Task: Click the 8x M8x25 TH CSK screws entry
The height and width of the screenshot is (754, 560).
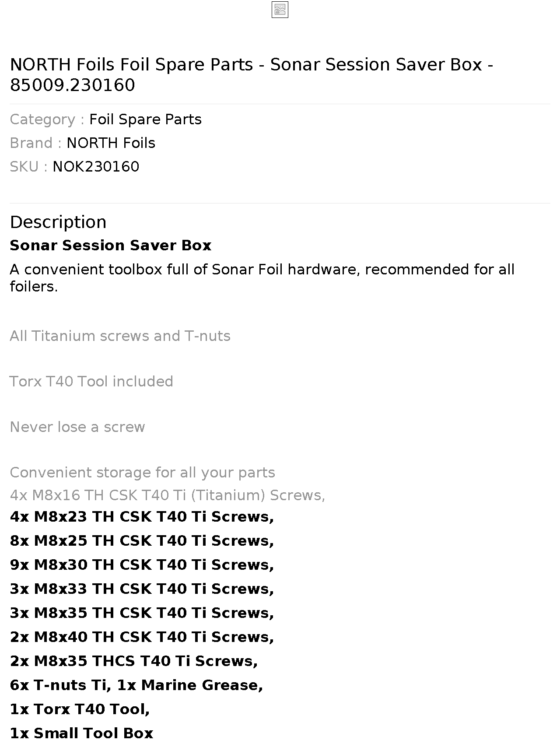Action: 142,541
